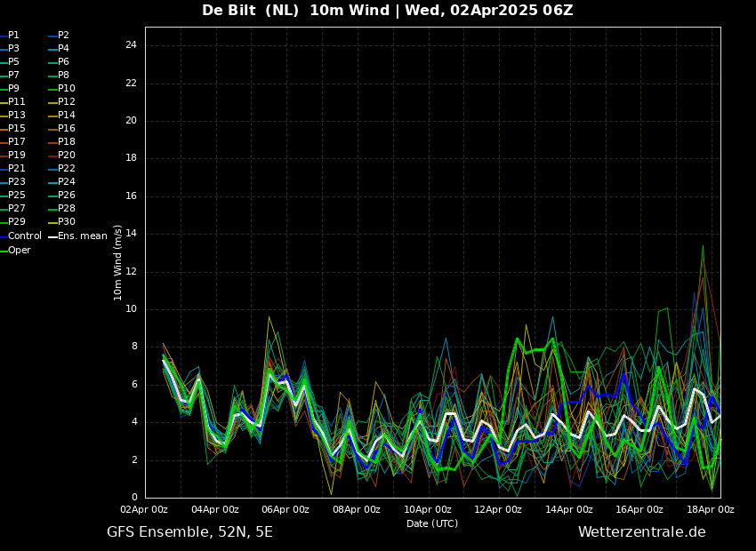Click the P20 red line swatch
This screenshot has height=551, width=756.
52,156
